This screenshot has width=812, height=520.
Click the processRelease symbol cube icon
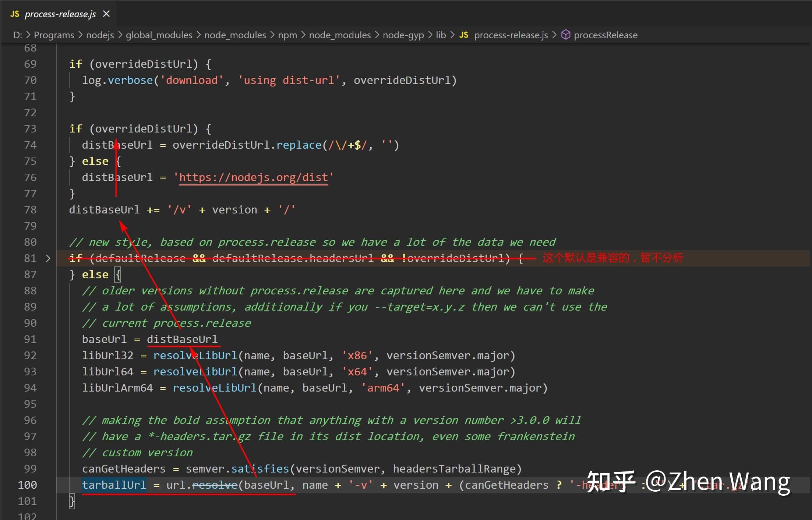point(566,35)
